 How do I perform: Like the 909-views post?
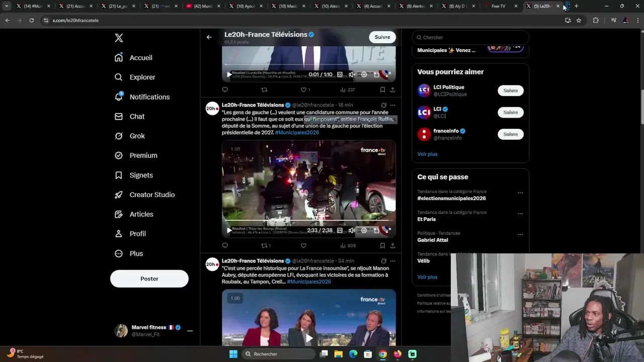coord(303,246)
